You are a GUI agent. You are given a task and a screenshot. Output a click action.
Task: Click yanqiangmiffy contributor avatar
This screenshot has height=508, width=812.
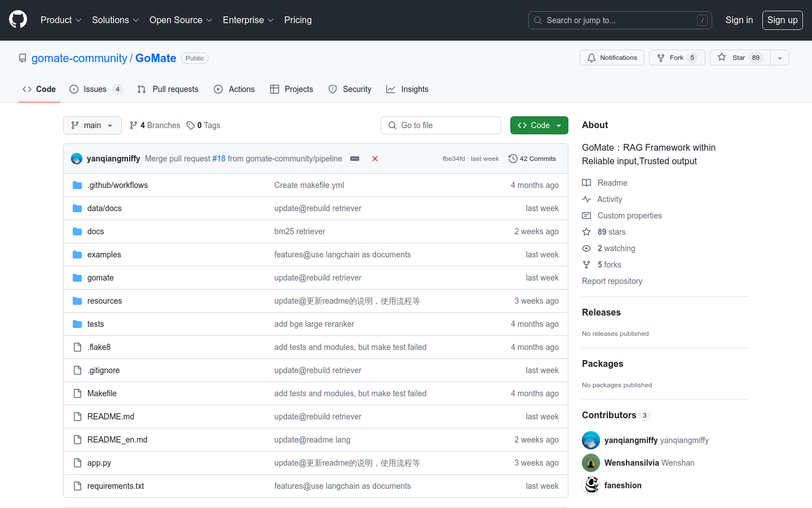[591, 440]
